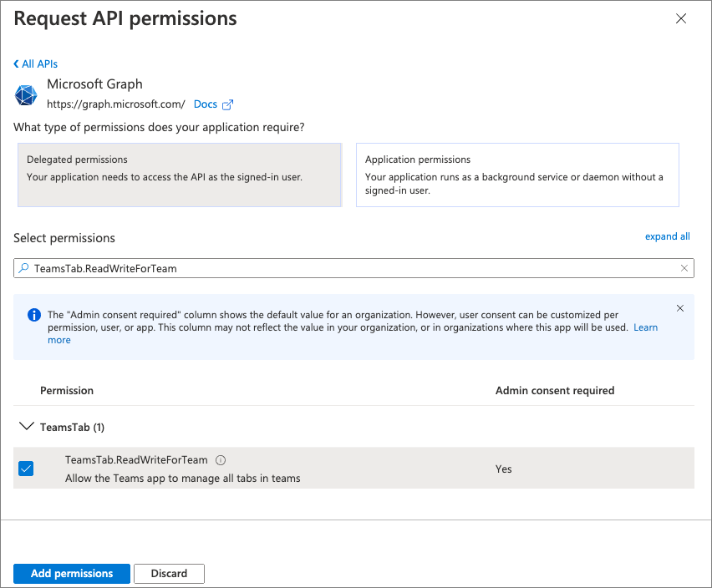Dismiss the admin consent info banner
Screen dimensions: 712x588
click(680, 308)
